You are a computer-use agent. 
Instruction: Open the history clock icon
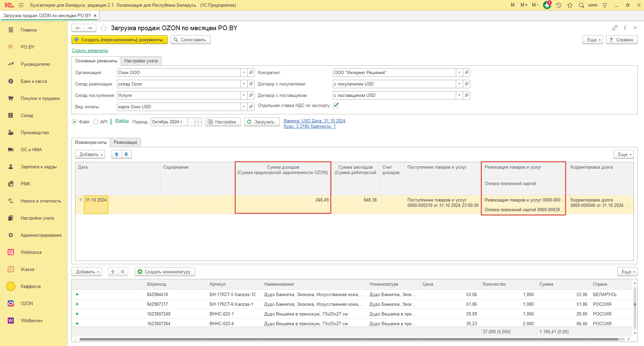tap(558, 5)
